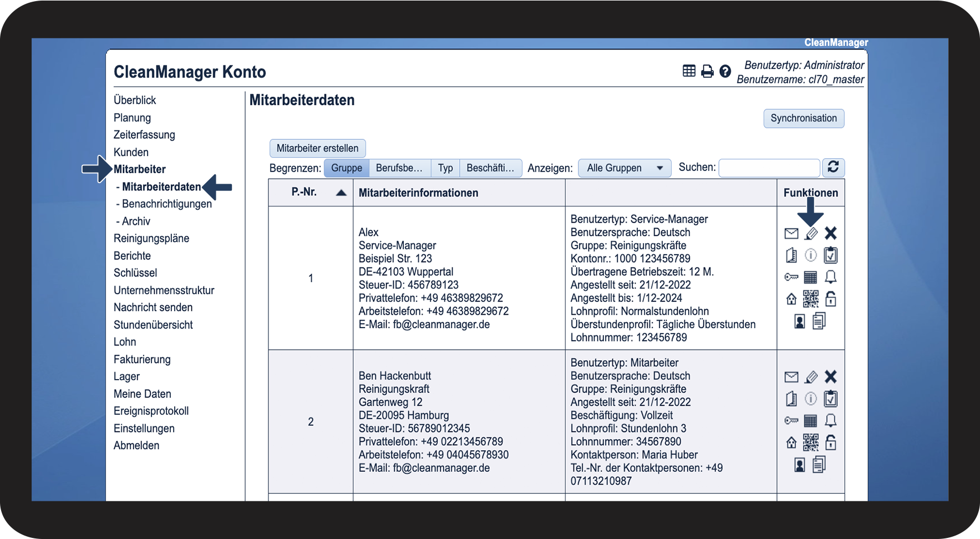Click the bell notification icon for Ben Hackenbutt
Screen dimensions: 980x539
[x=830, y=420]
